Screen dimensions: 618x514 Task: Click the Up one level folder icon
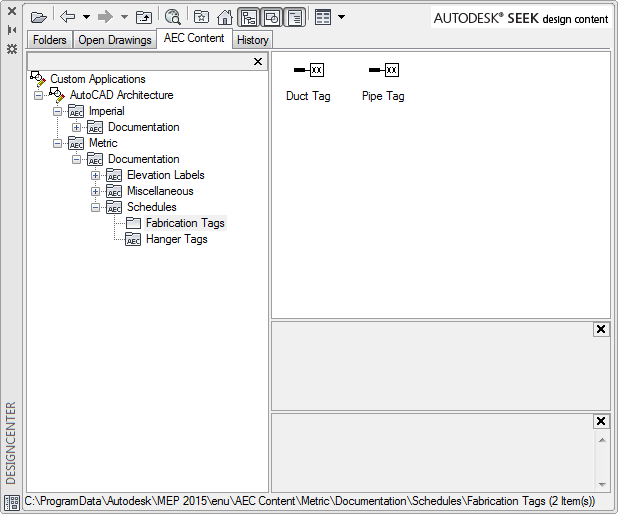pyautogui.click(x=144, y=17)
